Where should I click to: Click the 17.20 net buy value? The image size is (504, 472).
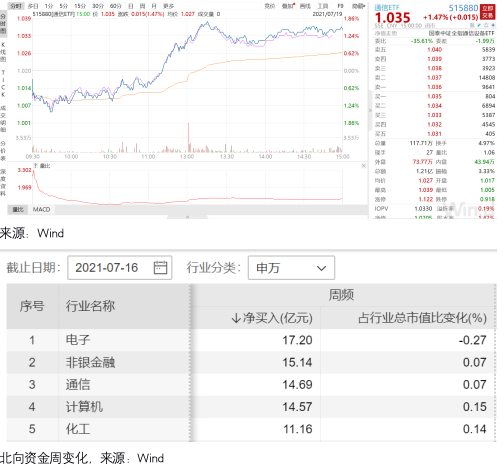click(x=297, y=340)
